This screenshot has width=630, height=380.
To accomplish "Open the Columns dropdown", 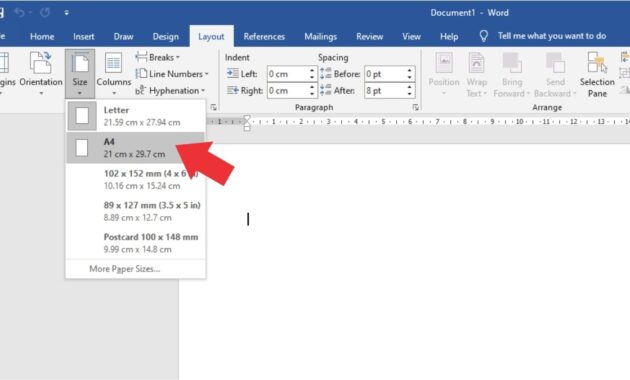I will point(114,74).
